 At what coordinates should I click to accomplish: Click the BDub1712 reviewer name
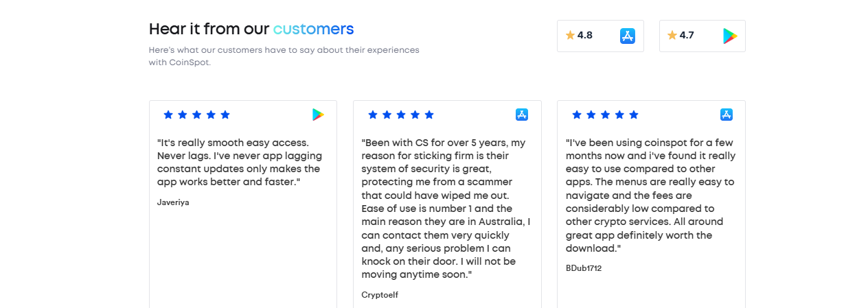[x=584, y=268]
